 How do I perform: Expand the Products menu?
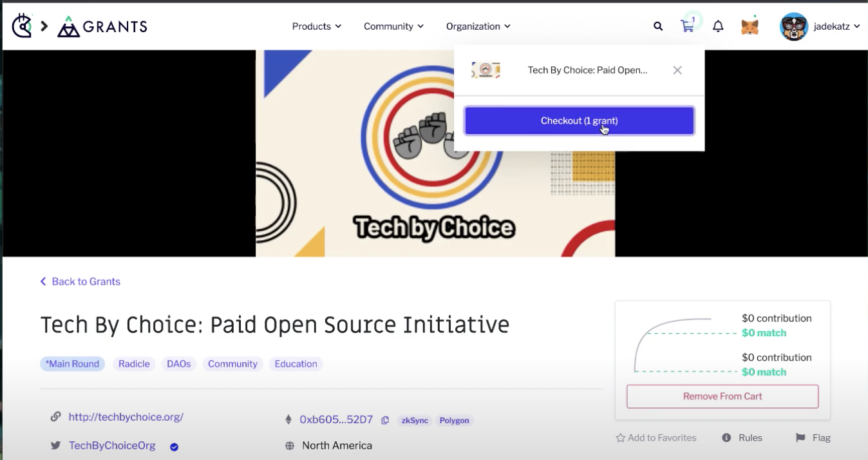pyautogui.click(x=316, y=26)
